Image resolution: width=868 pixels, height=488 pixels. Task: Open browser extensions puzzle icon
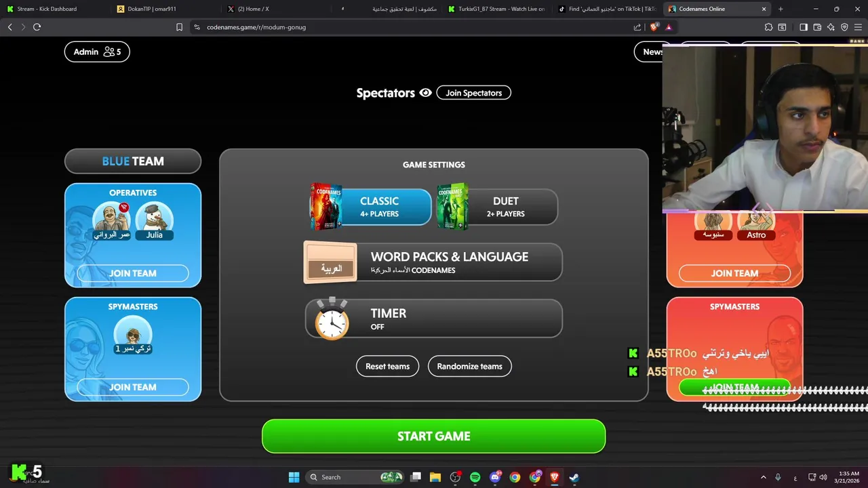768,27
